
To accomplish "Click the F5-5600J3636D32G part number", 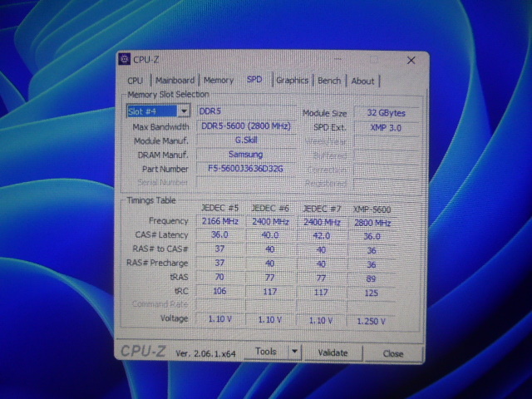I will tap(246, 169).
